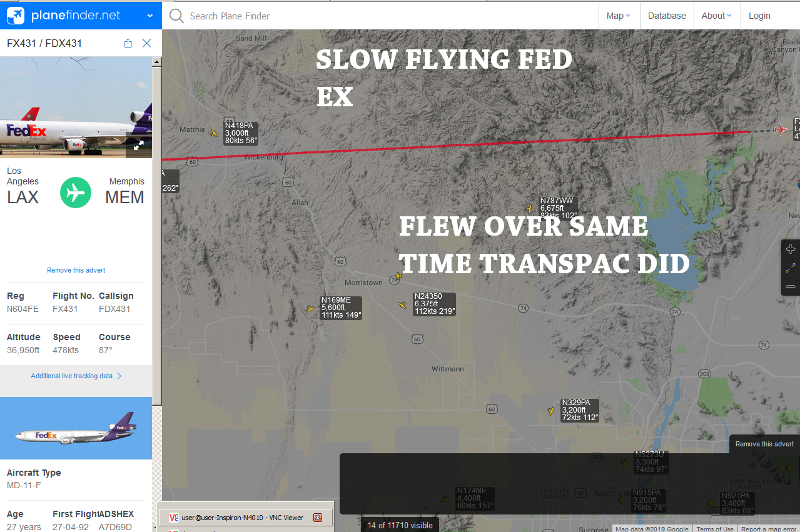
Task: Select plane N174ME icon on map
Action: (x=445, y=499)
